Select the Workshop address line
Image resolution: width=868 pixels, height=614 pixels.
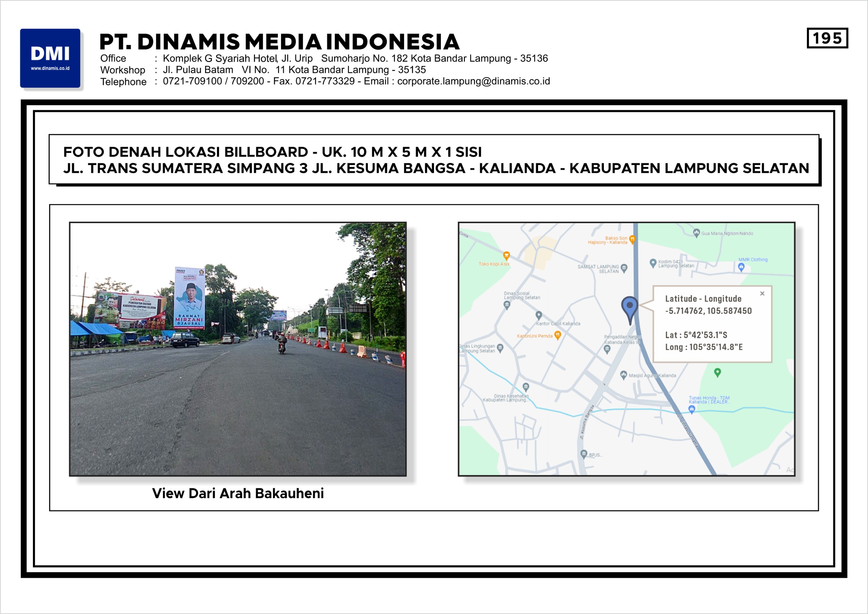(263, 70)
